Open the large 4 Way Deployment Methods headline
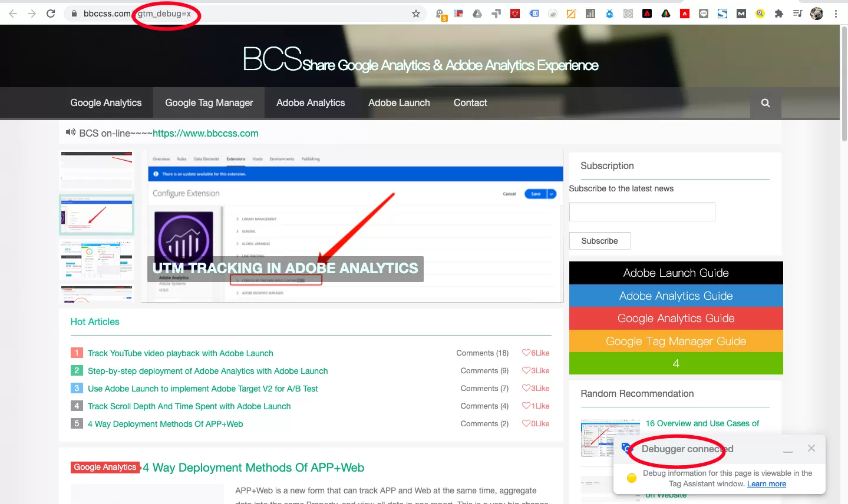 pyautogui.click(x=253, y=467)
